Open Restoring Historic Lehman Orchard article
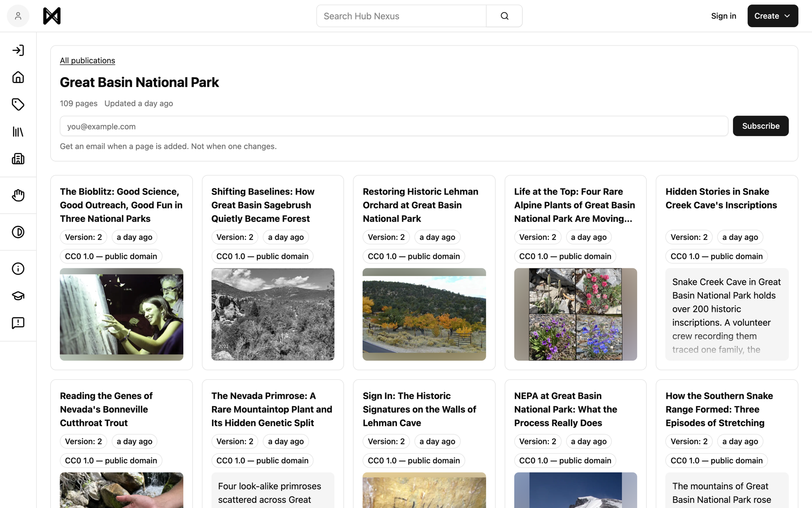Screen dimensions: 812x508 [420, 205]
